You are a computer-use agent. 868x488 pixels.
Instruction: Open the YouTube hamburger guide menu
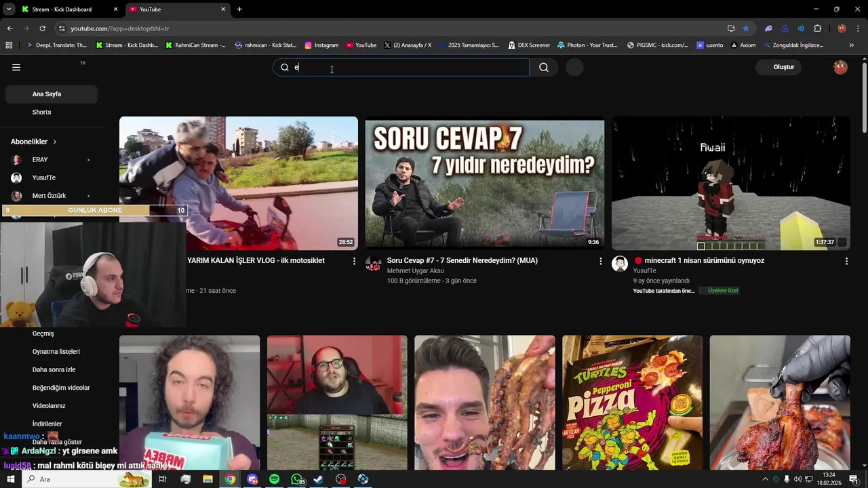16,67
